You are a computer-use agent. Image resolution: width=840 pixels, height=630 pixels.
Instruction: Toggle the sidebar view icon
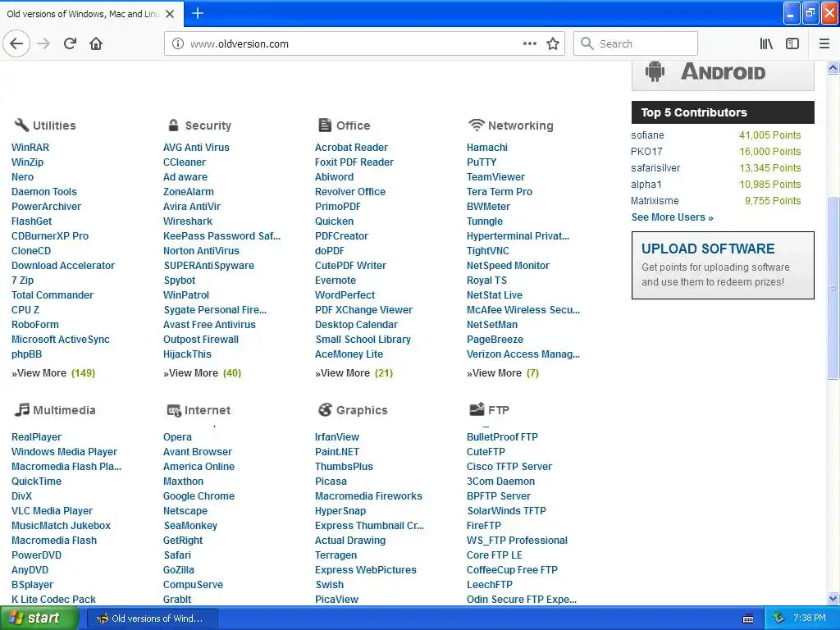pyautogui.click(x=792, y=44)
